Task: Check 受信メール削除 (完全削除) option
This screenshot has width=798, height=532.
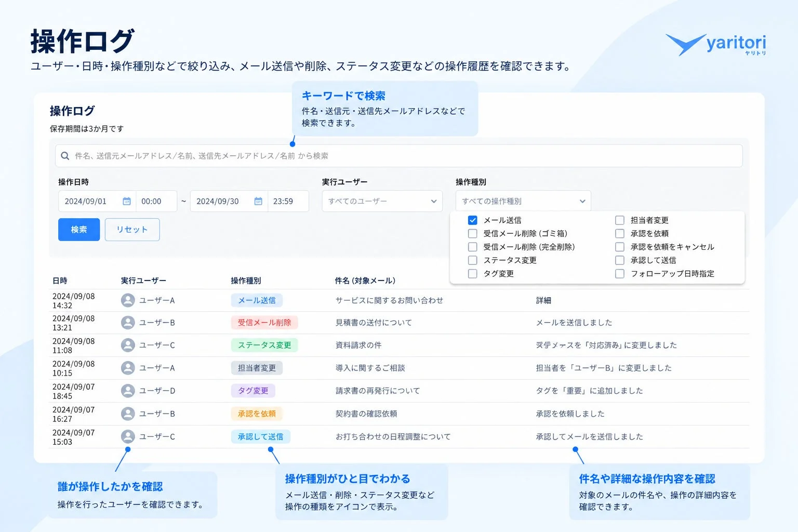Action: [472, 247]
